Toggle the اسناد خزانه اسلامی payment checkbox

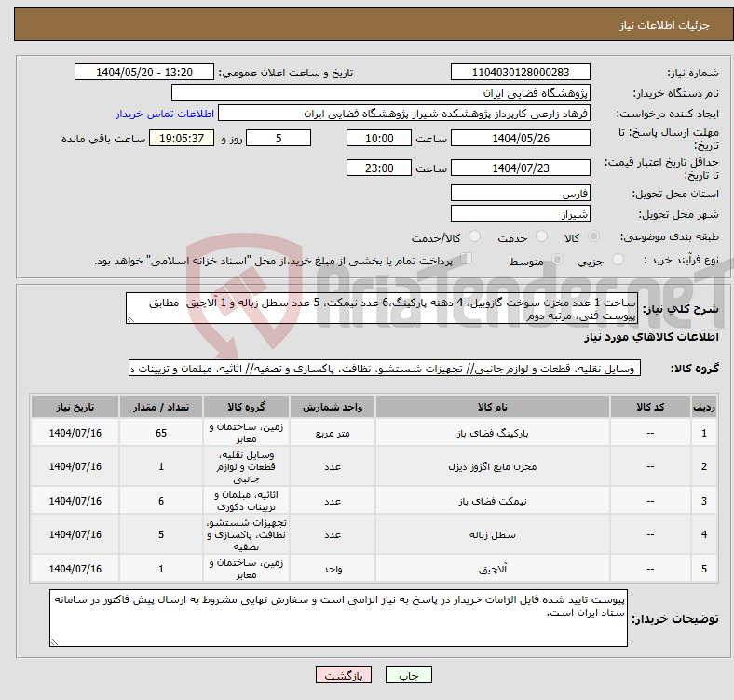466,259
